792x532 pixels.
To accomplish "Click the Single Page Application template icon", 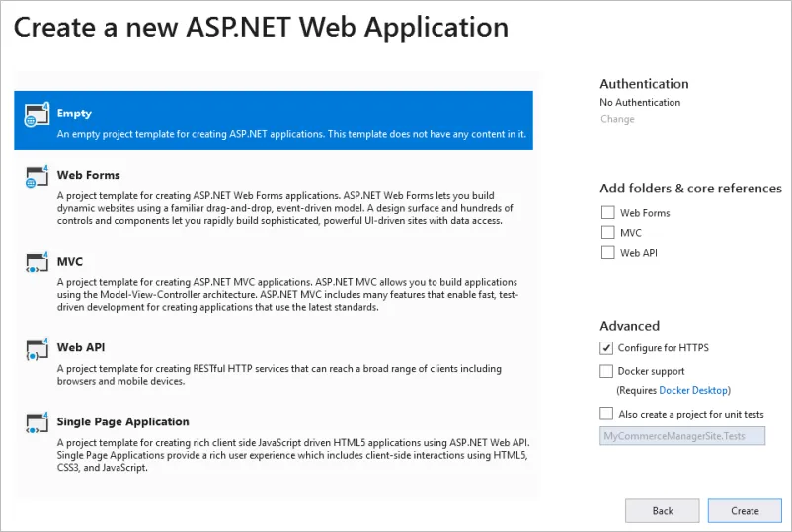I will click(37, 423).
